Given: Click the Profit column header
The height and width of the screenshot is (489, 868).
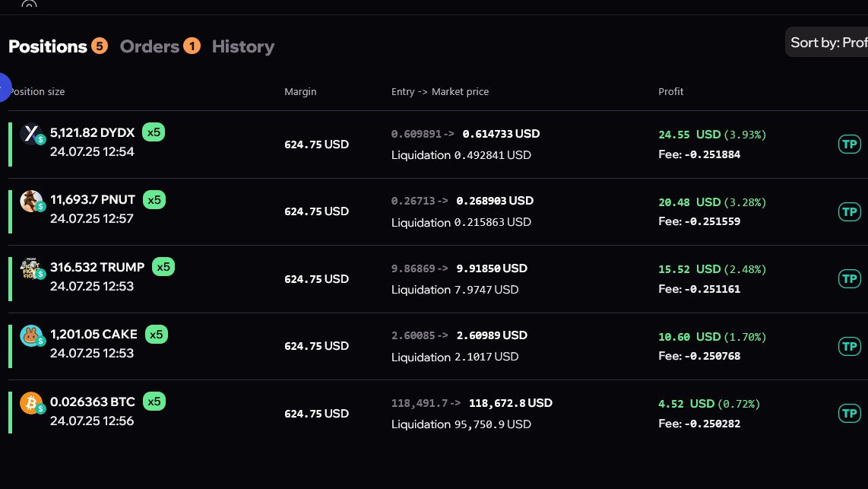Looking at the screenshot, I should tap(671, 92).
